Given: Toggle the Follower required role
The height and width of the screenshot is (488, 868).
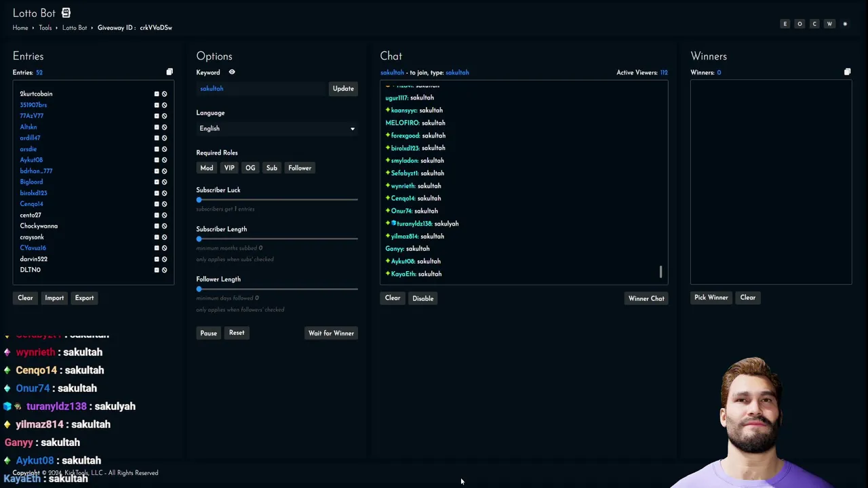Looking at the screenshot, I should [x=300, y=168].
